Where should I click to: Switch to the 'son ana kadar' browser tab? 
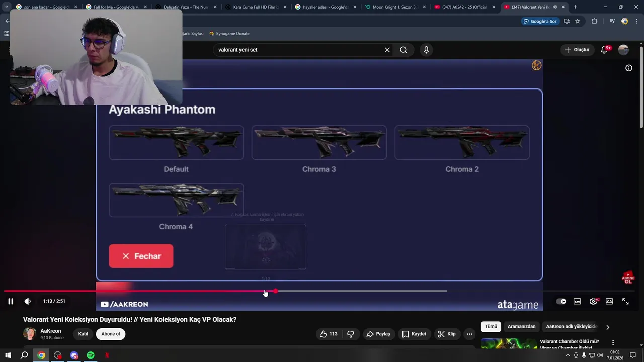(45, 7)
